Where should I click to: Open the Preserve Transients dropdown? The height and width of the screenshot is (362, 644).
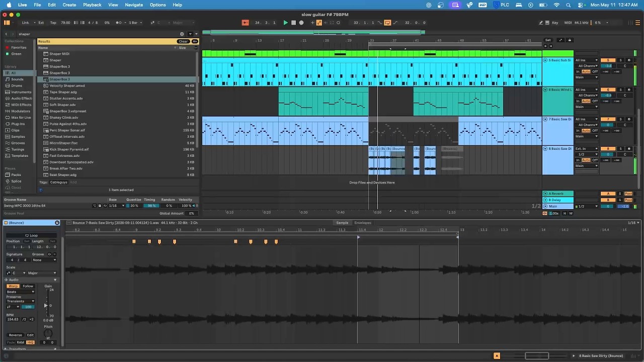[x=21, y=301]
